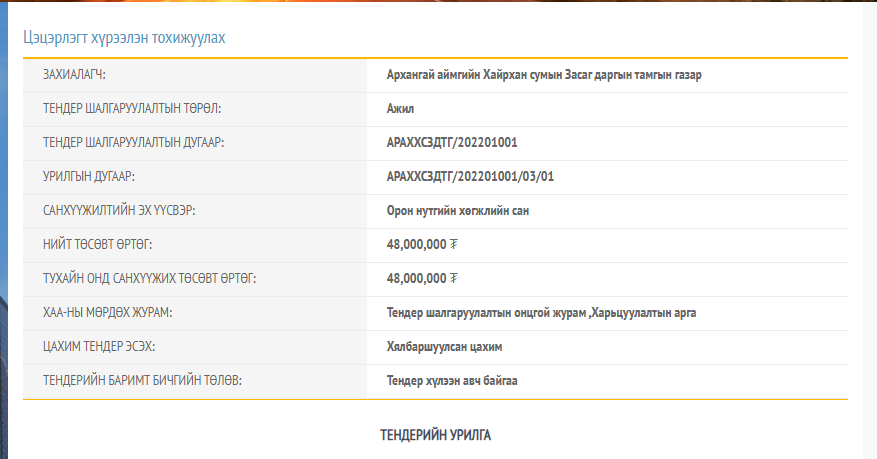Click the 'Тендер шалгаруулалтын онцгой журам' procedure value
877x459 pixels.
[x=486, y=313]
